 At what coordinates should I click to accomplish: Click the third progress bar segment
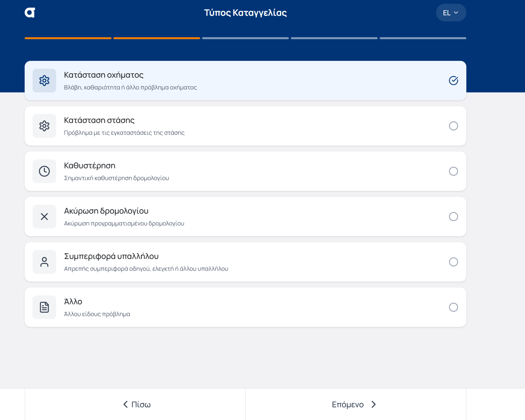[x=245, y=38]
